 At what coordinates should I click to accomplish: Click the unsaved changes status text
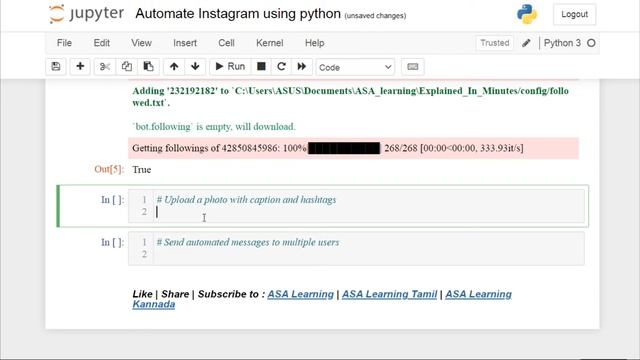[x=375, y=16]
